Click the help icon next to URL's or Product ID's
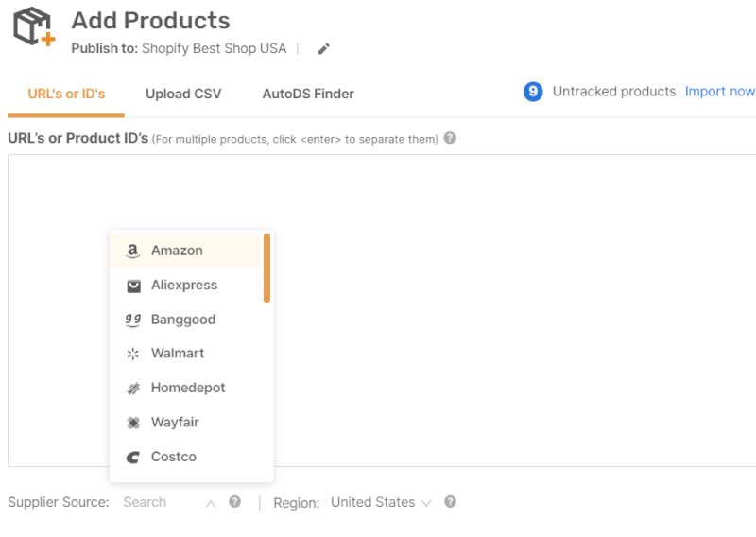The width and height of the screenshot is (756, 537). (450, 138)
